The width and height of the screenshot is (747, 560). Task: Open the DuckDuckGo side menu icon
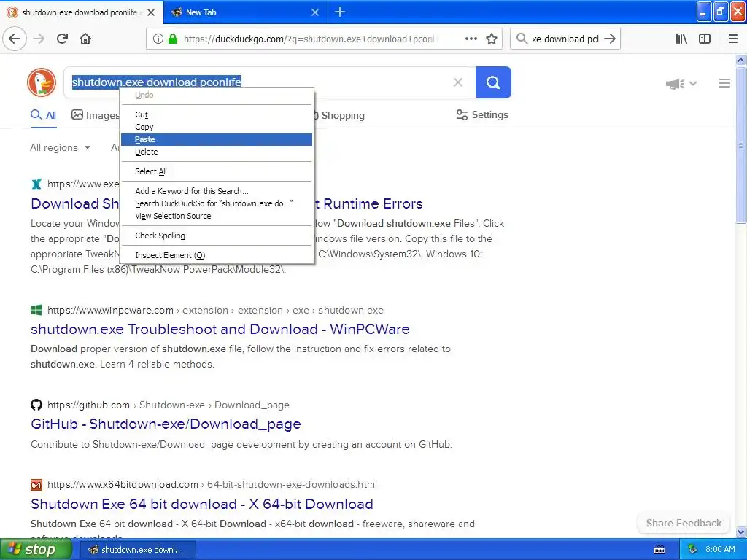coord(724,83)
